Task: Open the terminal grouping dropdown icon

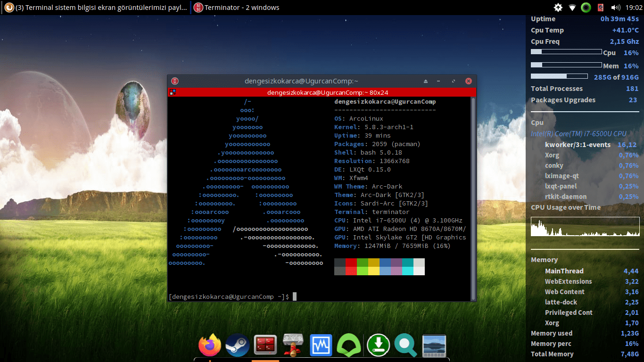Action: coord(173,92)
